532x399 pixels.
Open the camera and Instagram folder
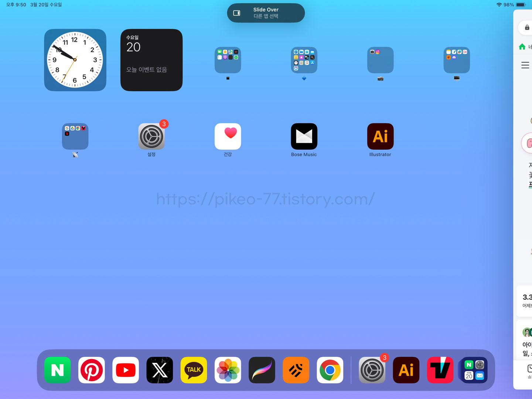(x=381, y=60)
